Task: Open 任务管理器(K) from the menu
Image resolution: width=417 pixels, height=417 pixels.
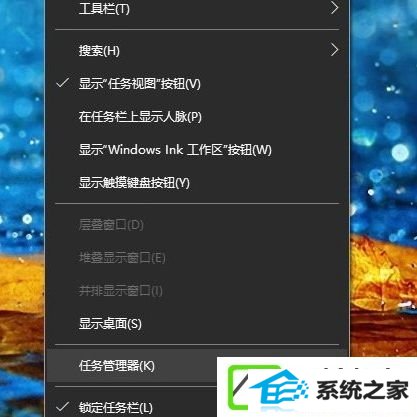Action: pos(132,366)
